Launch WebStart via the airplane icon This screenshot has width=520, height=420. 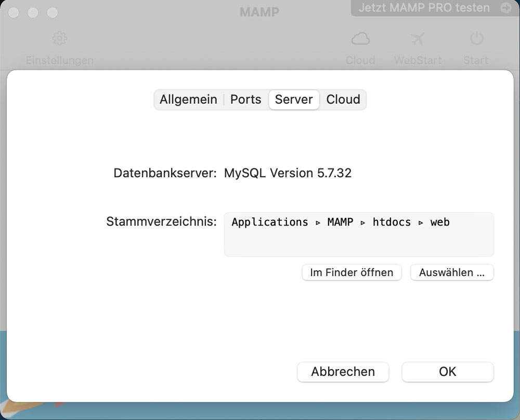click(418, 39)
